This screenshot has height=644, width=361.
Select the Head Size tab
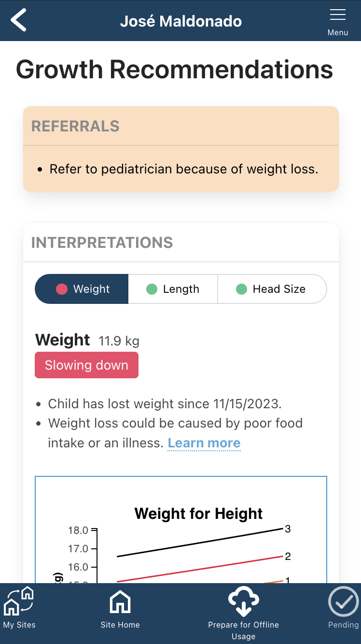point(272,288)
